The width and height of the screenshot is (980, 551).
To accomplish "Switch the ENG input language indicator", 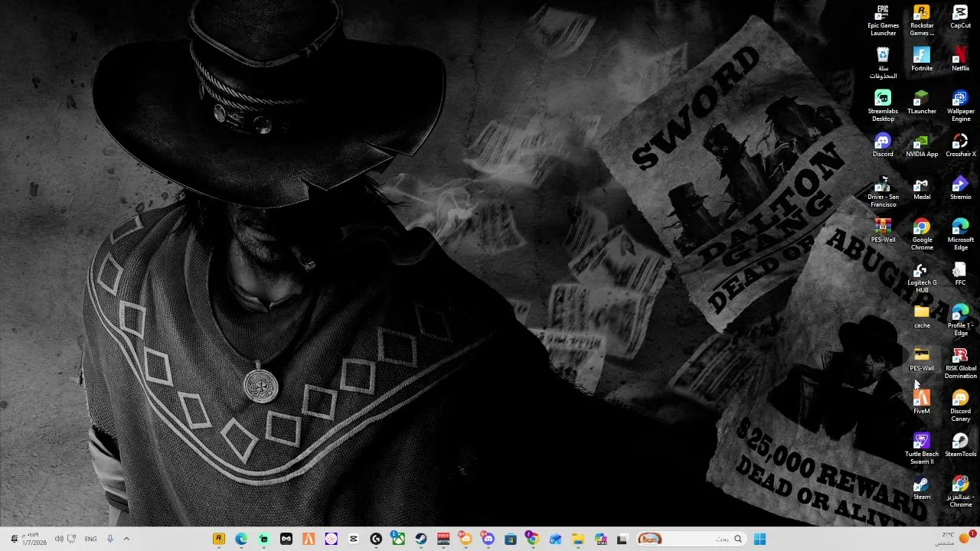I will click(90, 539).
